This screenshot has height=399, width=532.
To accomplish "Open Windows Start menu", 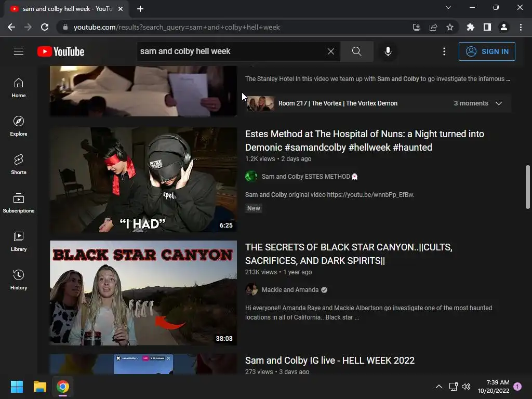I will (17, 387).
